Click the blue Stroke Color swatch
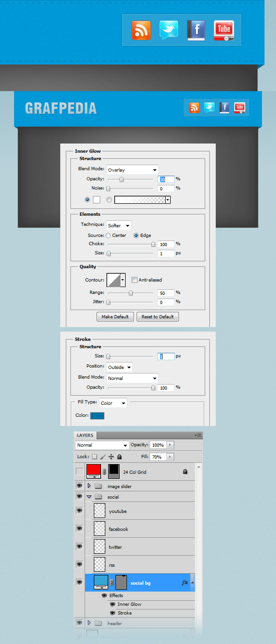Viewport: 276px width, 644px height. tap(98, 415)
